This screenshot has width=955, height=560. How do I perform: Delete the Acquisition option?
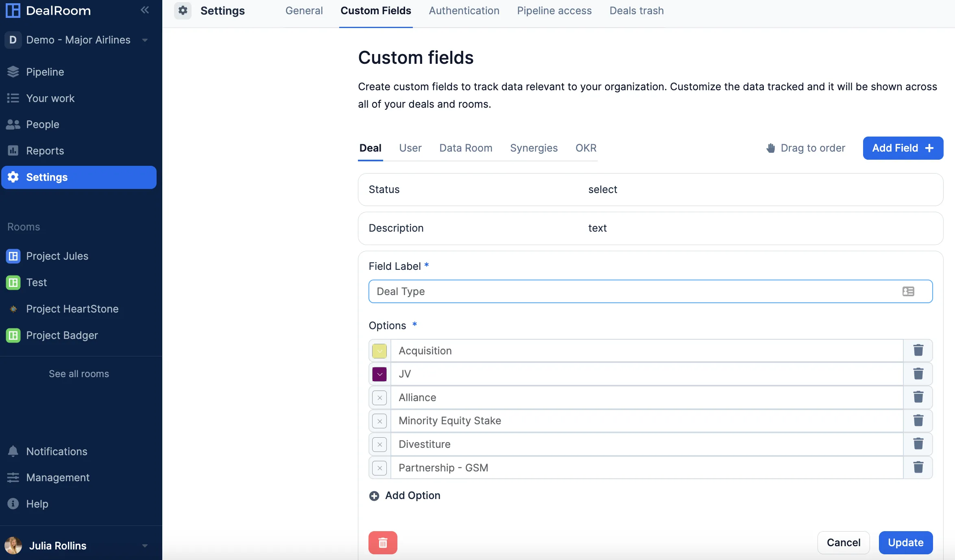(x=918, y=350)
